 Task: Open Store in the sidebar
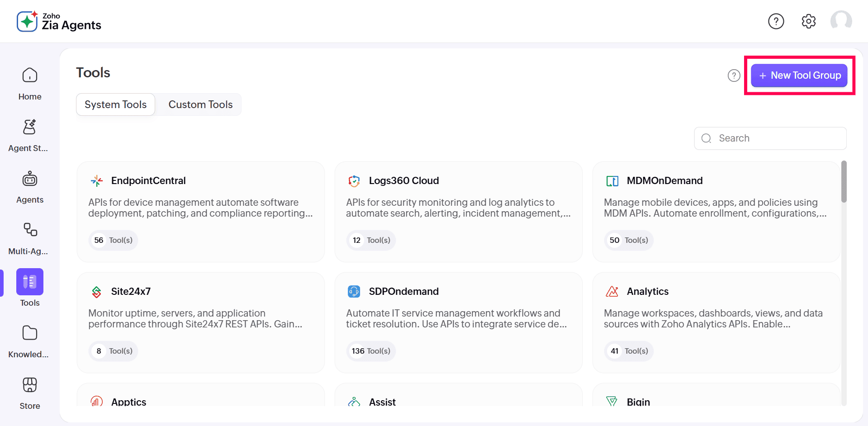click(x=30, y=393)
